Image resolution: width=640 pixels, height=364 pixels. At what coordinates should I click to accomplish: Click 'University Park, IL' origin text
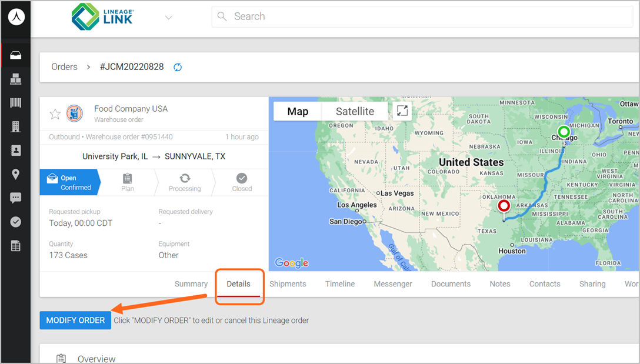coord(115,156)
